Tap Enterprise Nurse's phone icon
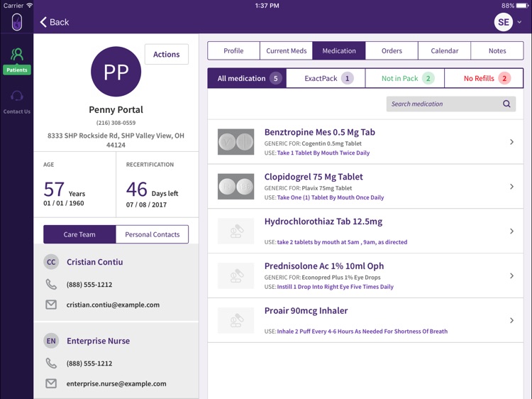The height and width of the screenshot is (399, 532). 51,363
